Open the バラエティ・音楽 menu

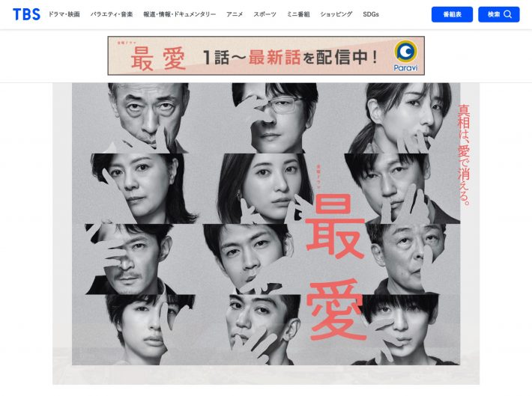coord(112,14)
